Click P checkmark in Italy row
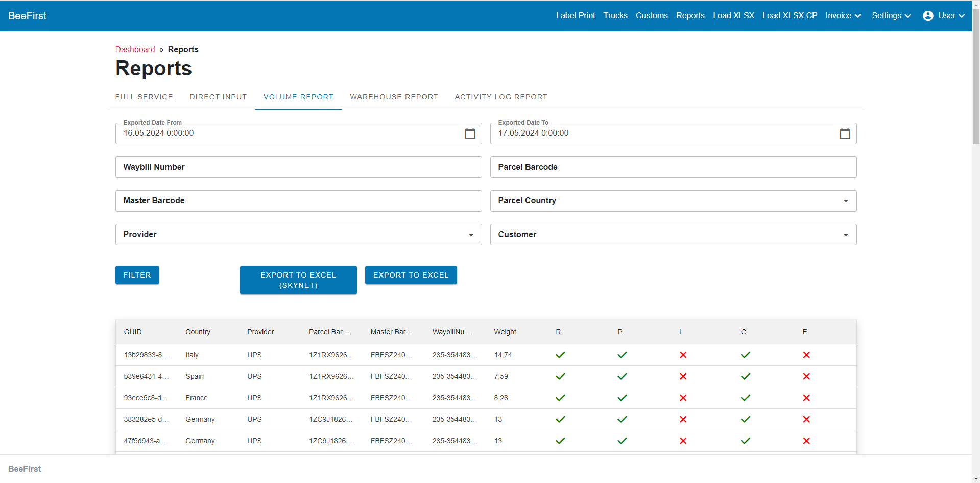The height and width of the screenshot is (483, 980). click(x=622, y=355)
